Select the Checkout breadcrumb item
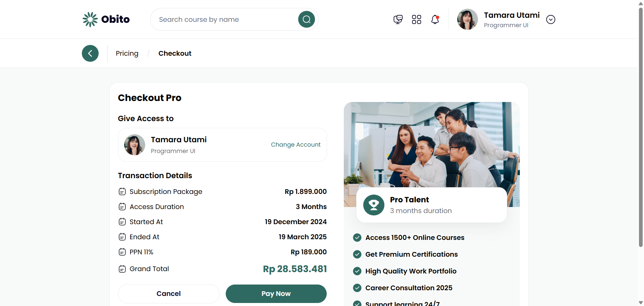This screenshot has width=644, height=306. pyautogui.click(x=175, y=53)
